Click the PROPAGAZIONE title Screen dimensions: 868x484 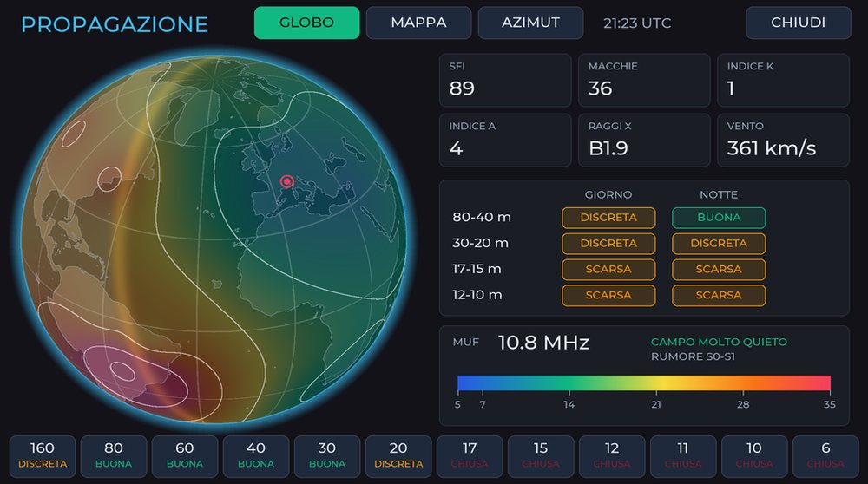(x=115, y=24)
